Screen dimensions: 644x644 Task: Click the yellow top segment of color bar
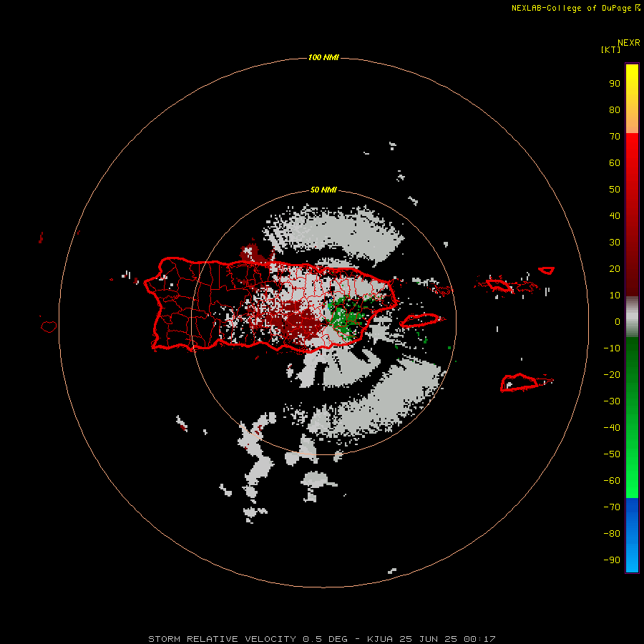click(632, 99)
